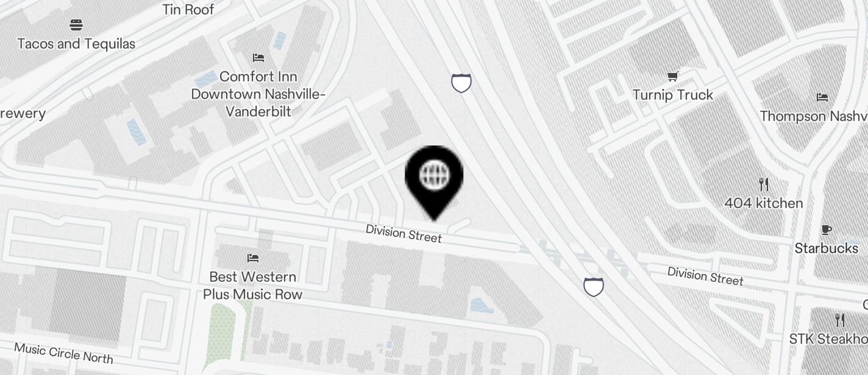Click the coffee cup icon above Starbucks
868x375 pixels.
[x=827, y=230]
